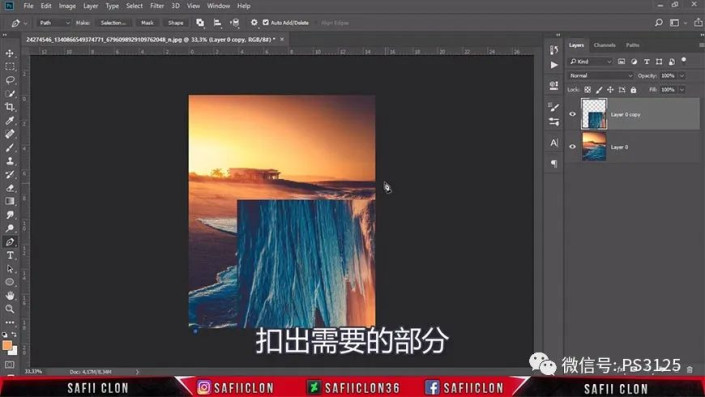Open the Path mode dropdown
The width and height of the screenshot is (705, 397).
tap(54, 22)
